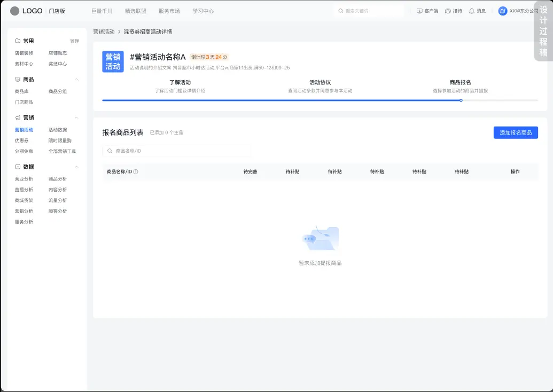Click the 营销 megaphone icon in sidebar
This screenshot has height=392, width=553.
(18, 117)
